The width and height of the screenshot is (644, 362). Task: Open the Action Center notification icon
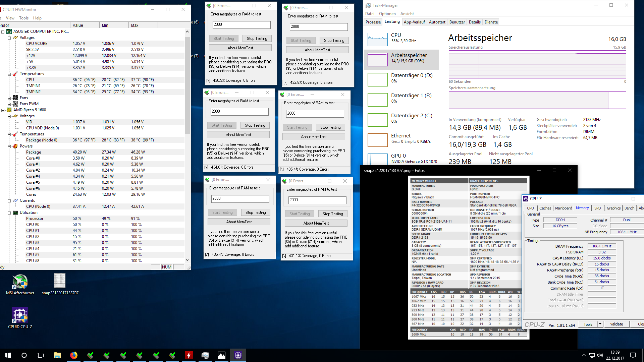(633, 355)
